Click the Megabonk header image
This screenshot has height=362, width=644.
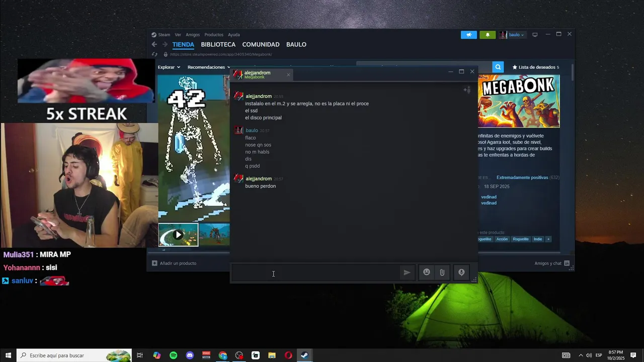click(x=519, y=101)
